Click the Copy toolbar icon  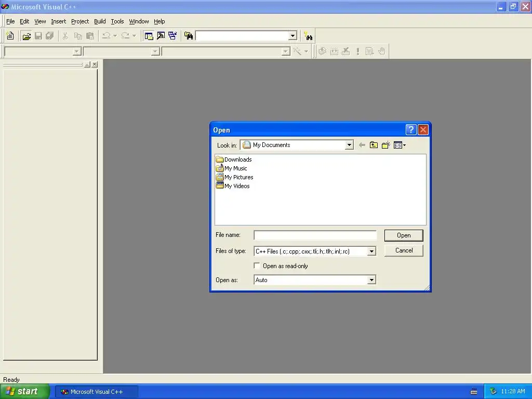[78, 36]
